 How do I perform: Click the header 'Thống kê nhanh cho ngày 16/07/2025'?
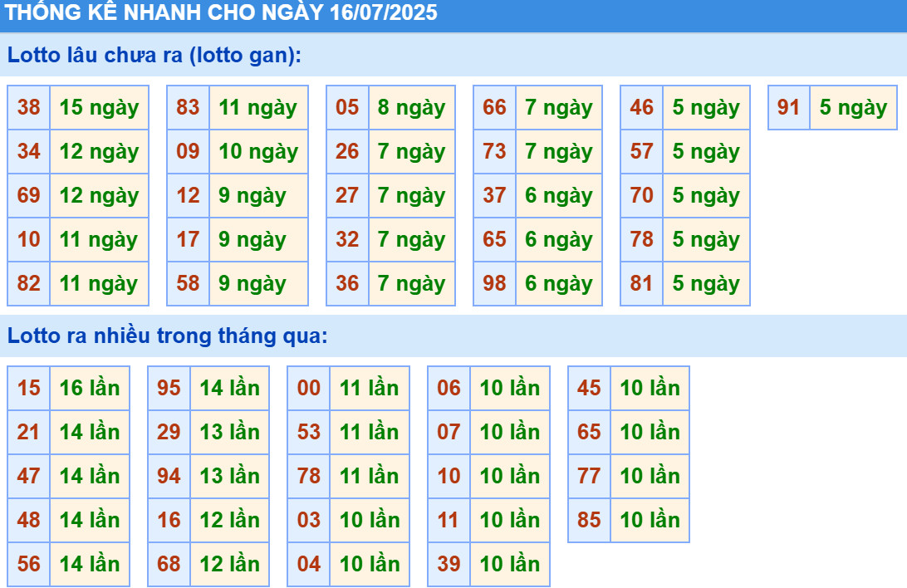pos(222,13)
